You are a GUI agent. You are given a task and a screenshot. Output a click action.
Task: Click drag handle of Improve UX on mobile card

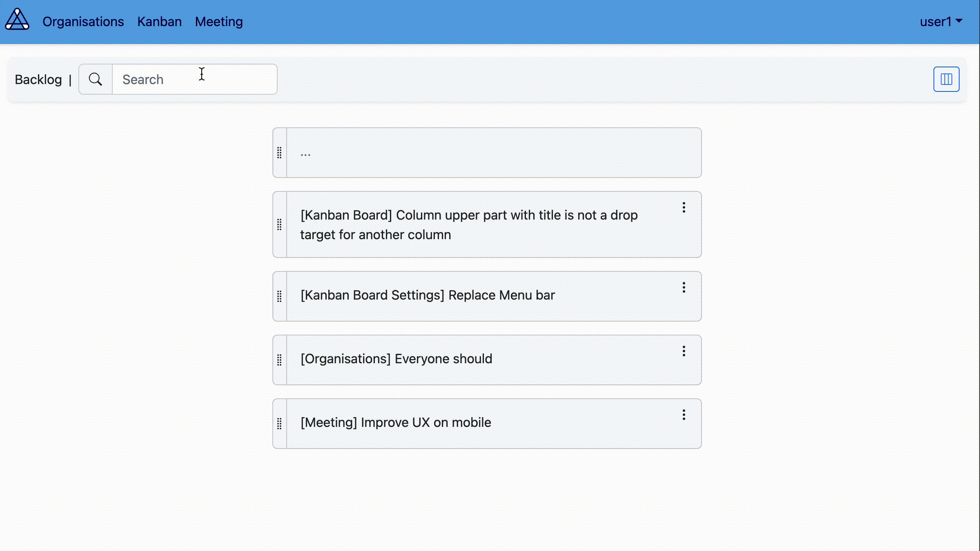279,424
